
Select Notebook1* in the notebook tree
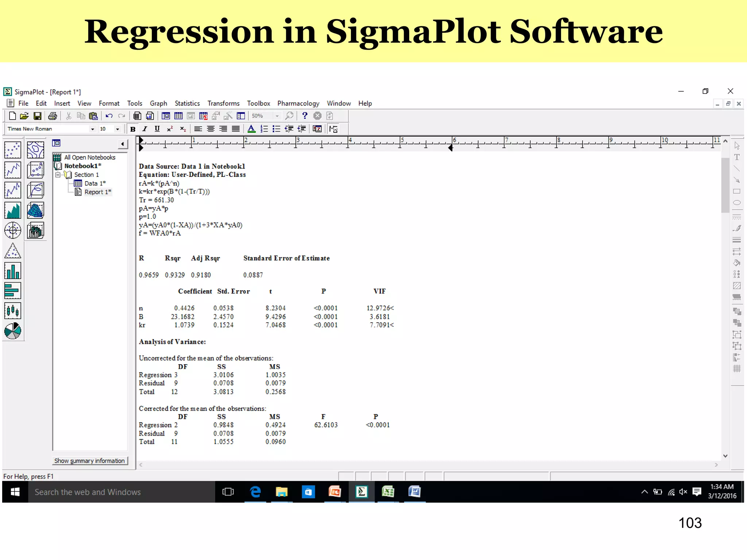pyautogui.click(x=83, y=166)
